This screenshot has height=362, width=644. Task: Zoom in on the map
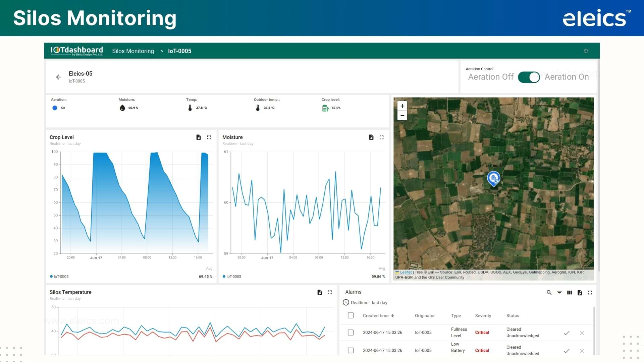[x=402, y=106]
